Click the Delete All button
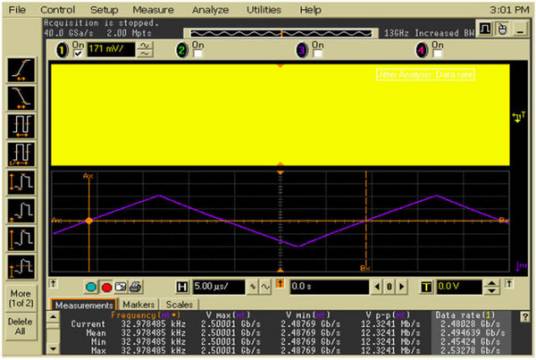536x360 pixels. tap(20, 326)
